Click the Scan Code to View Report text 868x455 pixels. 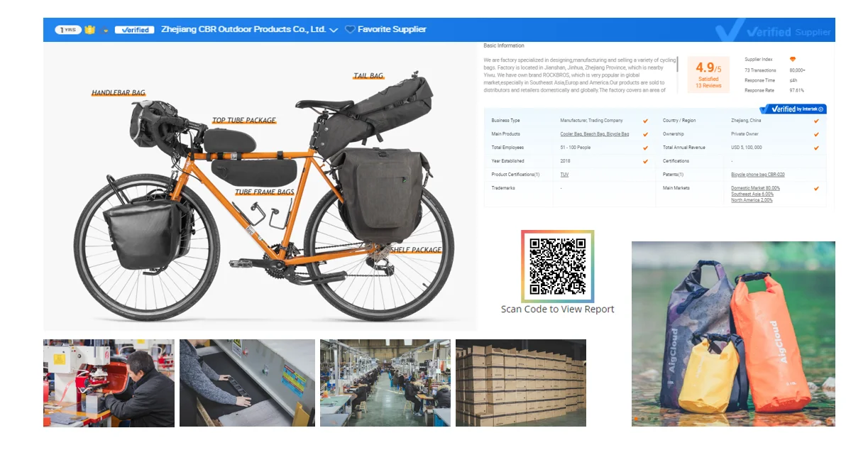(558, 309)
